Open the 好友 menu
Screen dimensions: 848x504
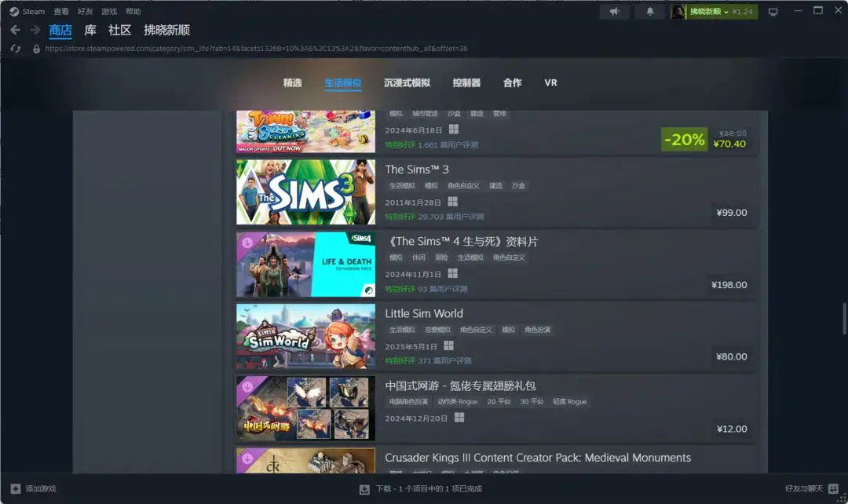pos(85,11)
